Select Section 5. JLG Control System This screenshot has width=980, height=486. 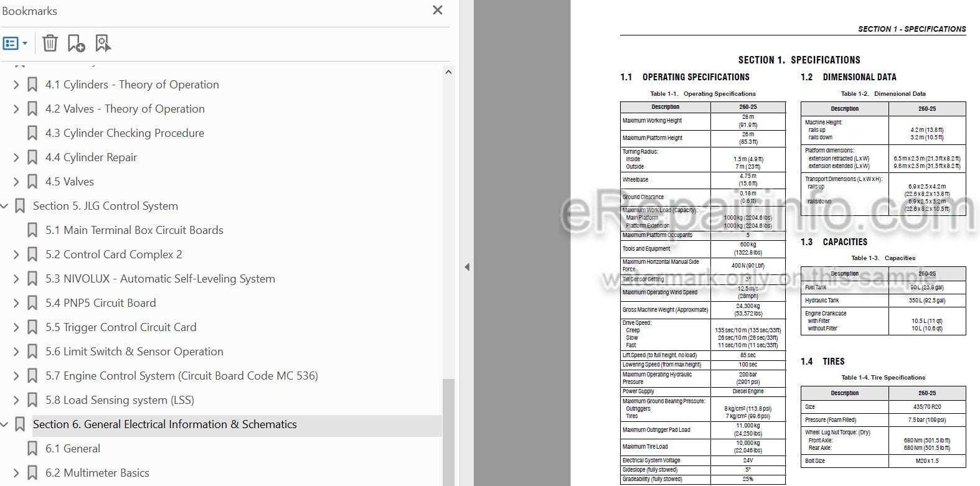tap(105, 206)
